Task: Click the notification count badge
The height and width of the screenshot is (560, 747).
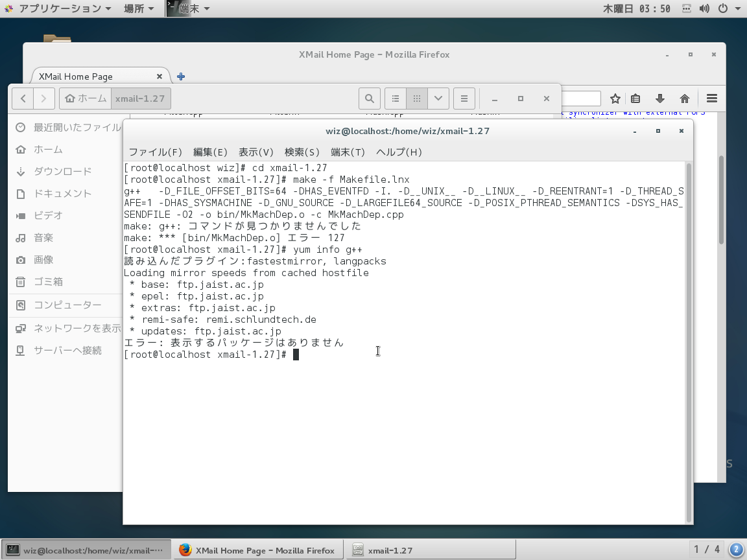Action: 736,550
